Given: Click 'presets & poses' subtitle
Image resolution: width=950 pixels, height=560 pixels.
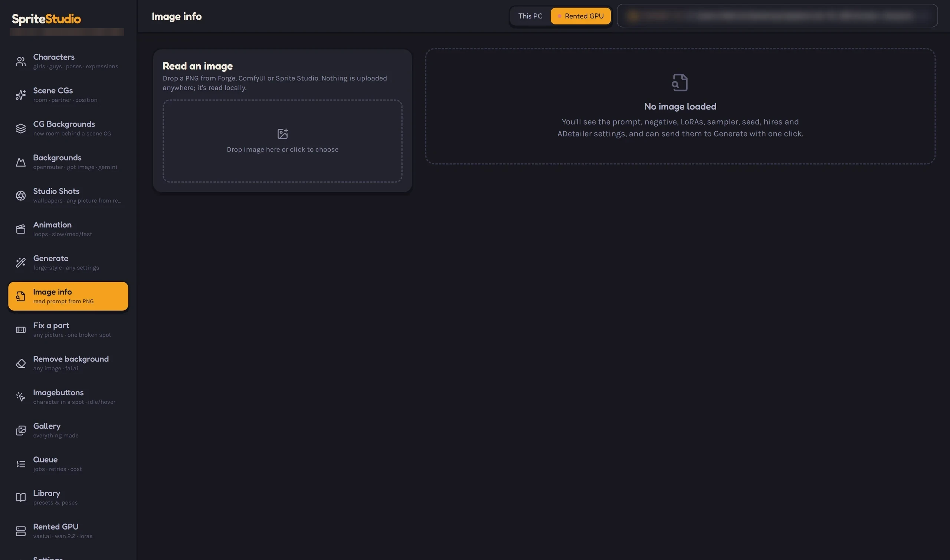Looking at the screenshot, I should click(x=55, y=502).
